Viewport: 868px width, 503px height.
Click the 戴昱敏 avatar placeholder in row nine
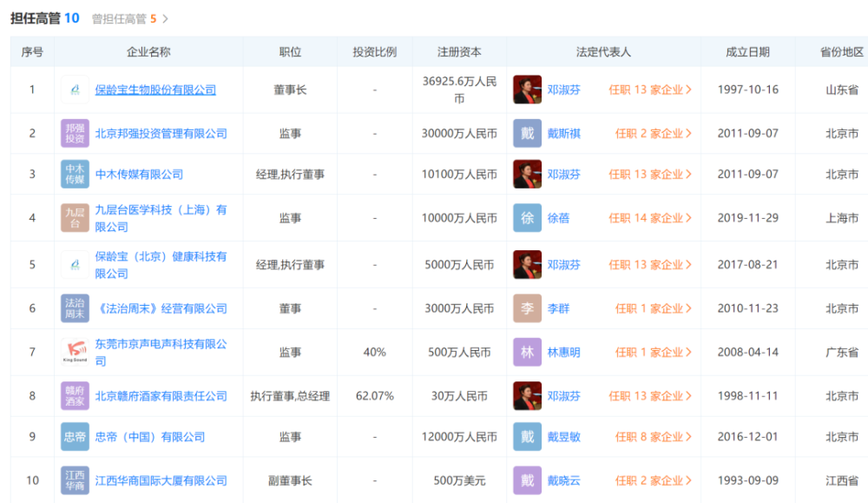coord(527,437)
